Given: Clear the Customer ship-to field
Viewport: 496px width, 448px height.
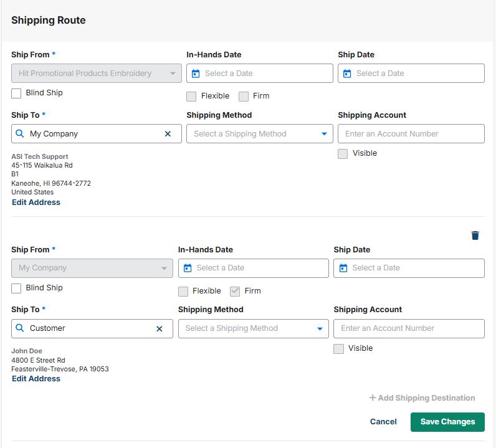Looking at the screenshot, I should coord(159,328).
